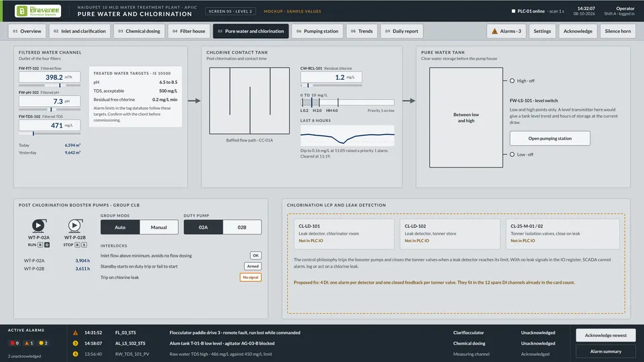Click the S standby badge under WT-P-02B
Screen dimensions: 644x362
pyautogui.click(x=84, y=245)
